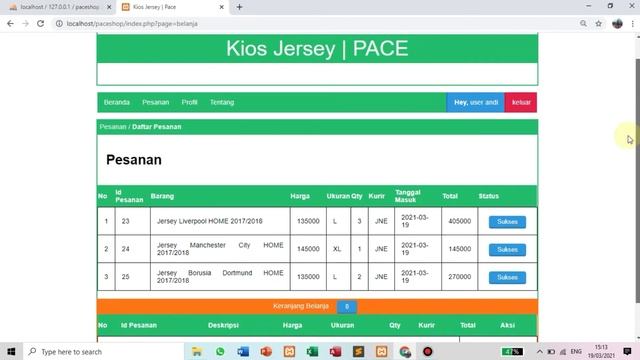Select Jersey Borusia Dortmund HOME 2017/2018 cell

coord(220,277)
